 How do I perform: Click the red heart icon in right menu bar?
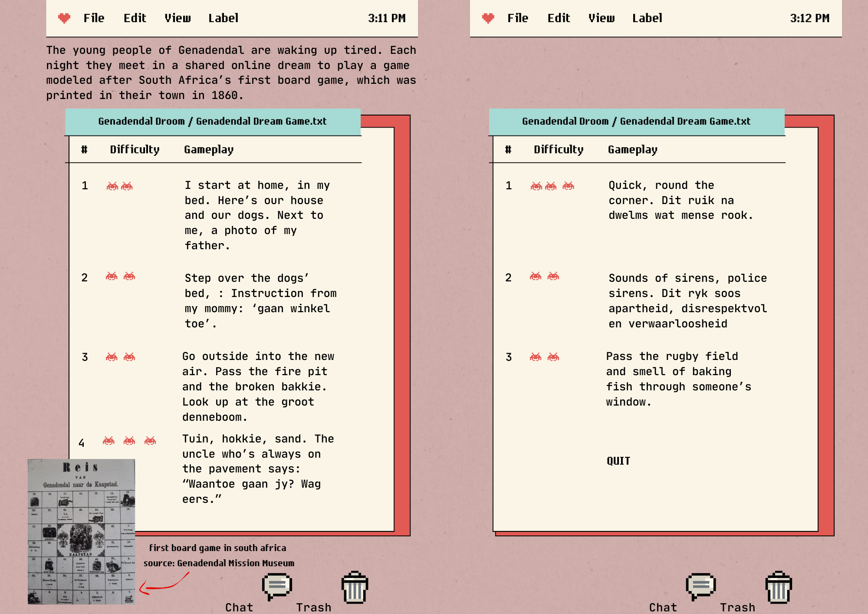(x=488, y=18)
